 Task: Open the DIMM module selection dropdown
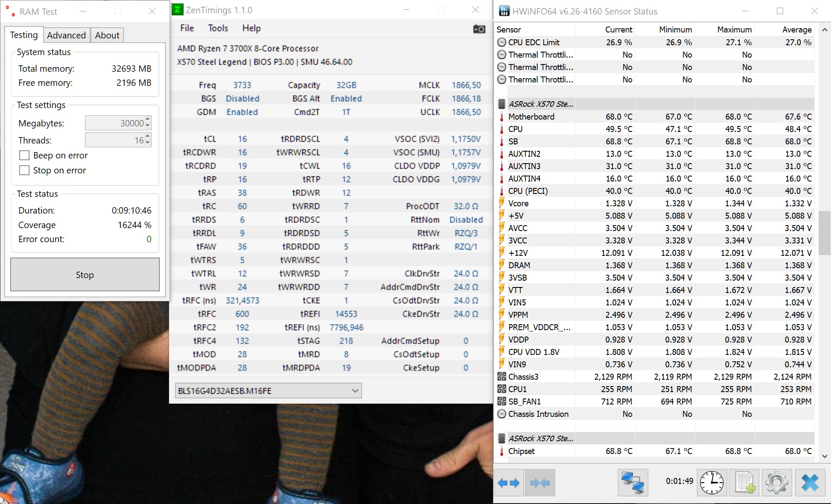[x=268, y=391]
